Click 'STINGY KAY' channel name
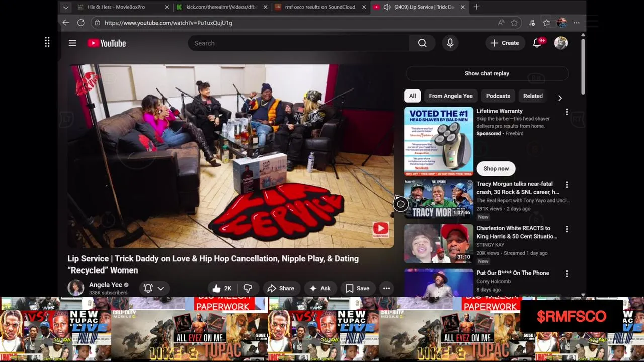Image resolution: width=644 pixels, height=362 pixels. coord(491,245)
